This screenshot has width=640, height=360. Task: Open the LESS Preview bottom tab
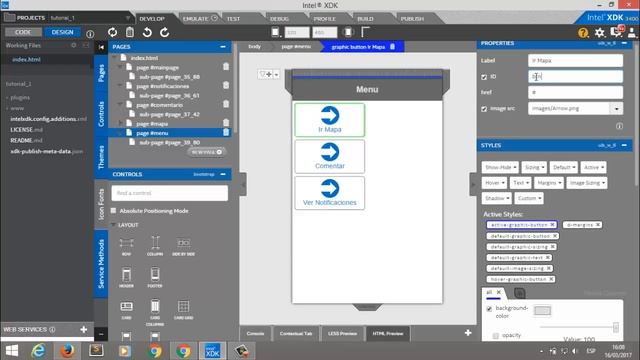342,333
